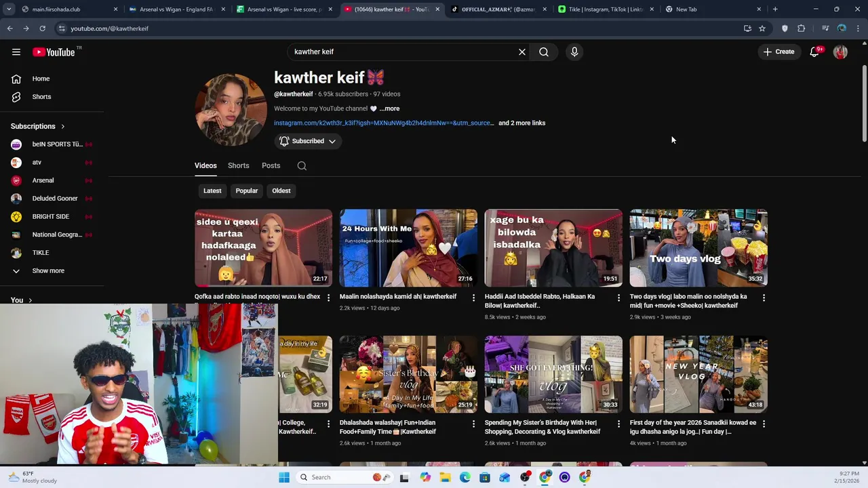
Task: Open the '24 Hours With Me' thumbnail
Action: [x=408, y=248]
